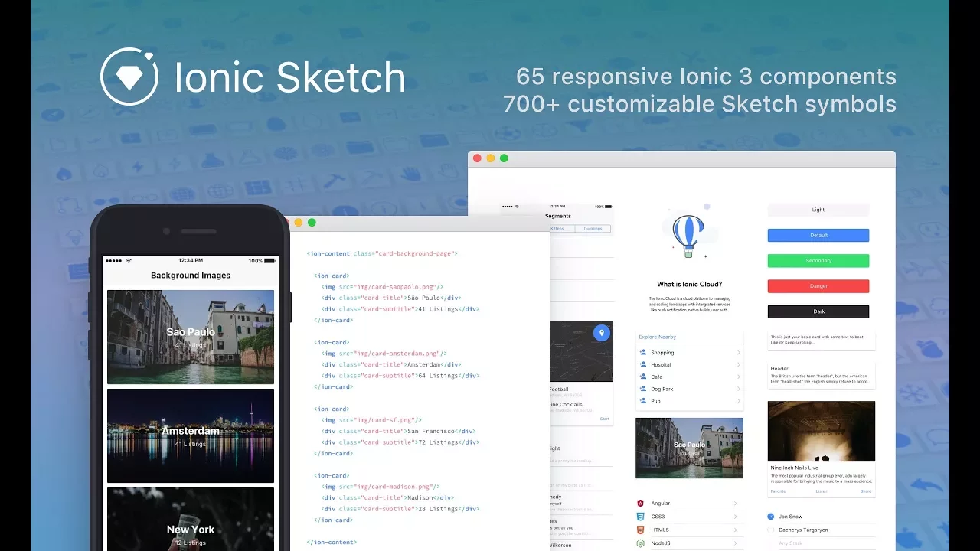Click the person icon beside Hospital
The image size is (980, 551).
(643, 365)
